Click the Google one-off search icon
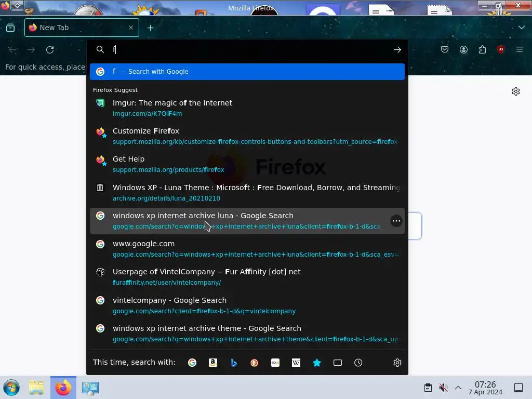 point(192,362)
